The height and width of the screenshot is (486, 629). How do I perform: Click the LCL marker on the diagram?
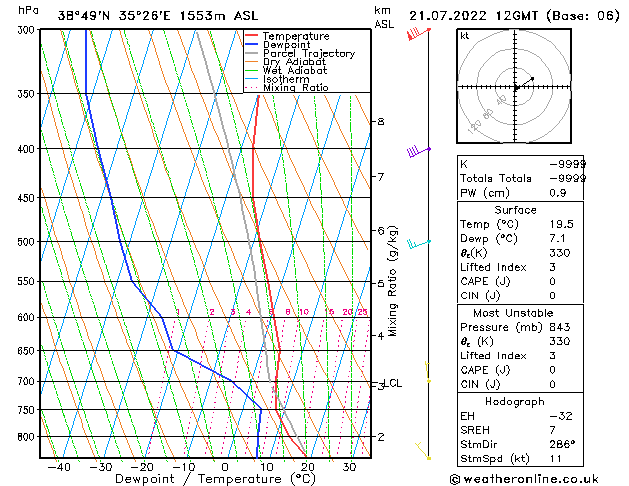[393, 383]
